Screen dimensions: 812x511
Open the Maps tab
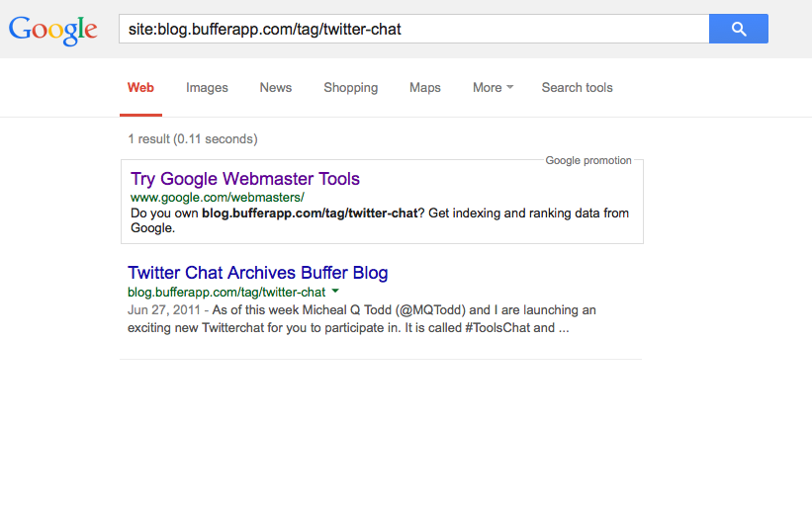(x=425, y=88)
